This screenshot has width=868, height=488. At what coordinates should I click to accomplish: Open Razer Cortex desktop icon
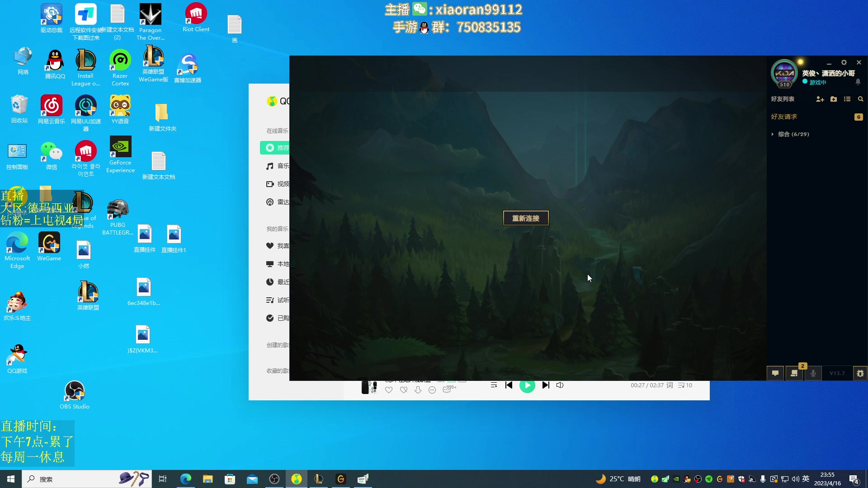click(x=120, y=68)
